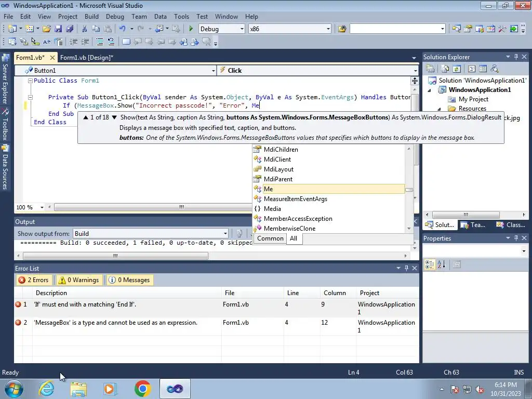Image resolution: width=532 pixels, height=399 pixels.
Task: Click the Output window horizontal scrollbar
Action: (115, 256)
